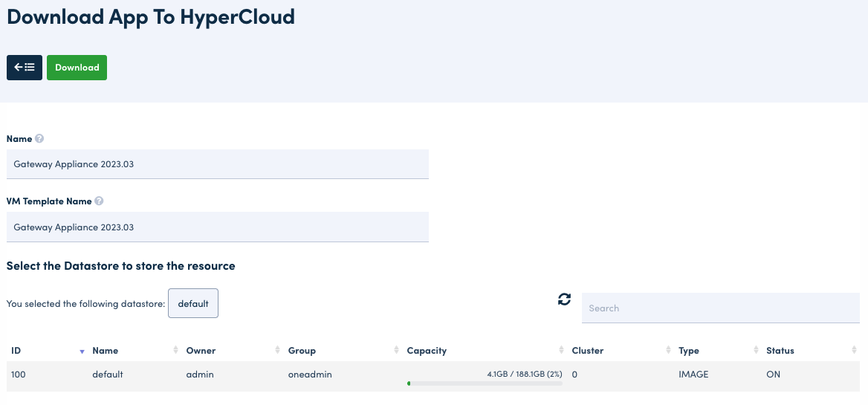Image resolution: width=868 pixels, height=405 pixels.
Task: Click help icon next to VM Template Name
Action: coord(99,201)
